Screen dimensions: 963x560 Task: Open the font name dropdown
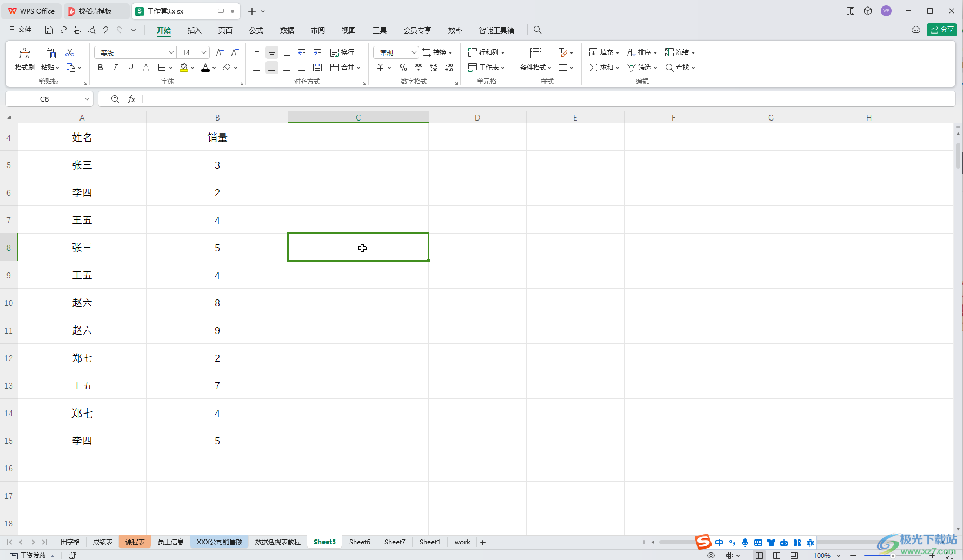tap(171, 52)
